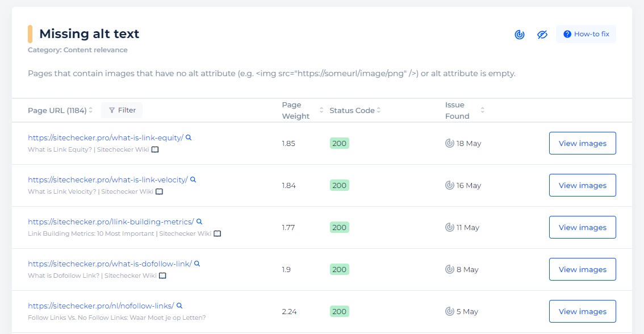The width and height of the screenshot is (644, 334).
Task: Click status code 200 badge in nofollow-links row
Action: coord(339,311)
